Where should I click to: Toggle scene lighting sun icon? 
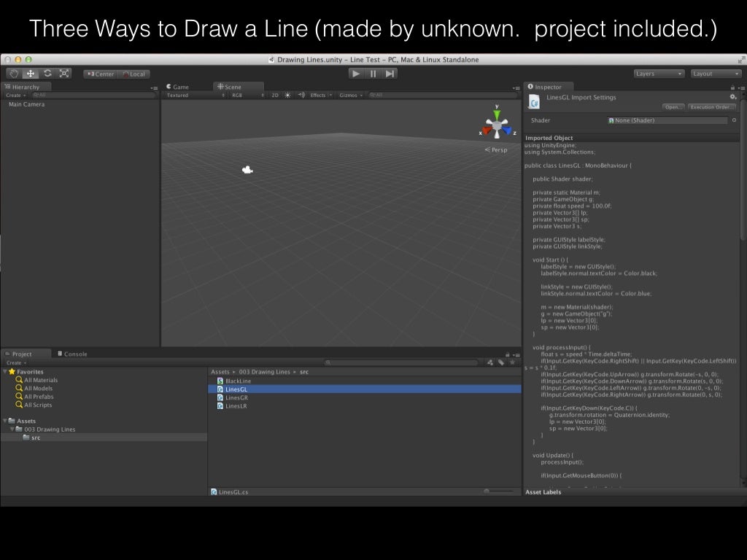pos(287,96)
